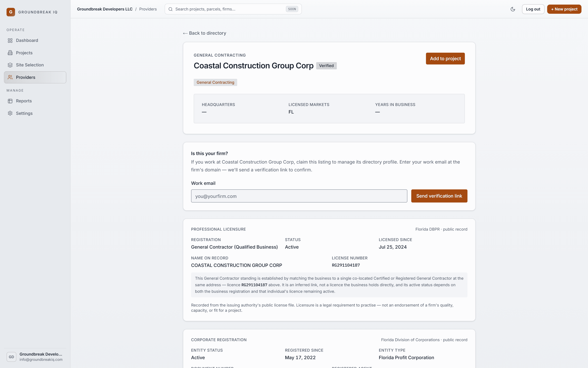Click the GD account avatar
This screenshot has width=588, height=368.
pos(11,357)
